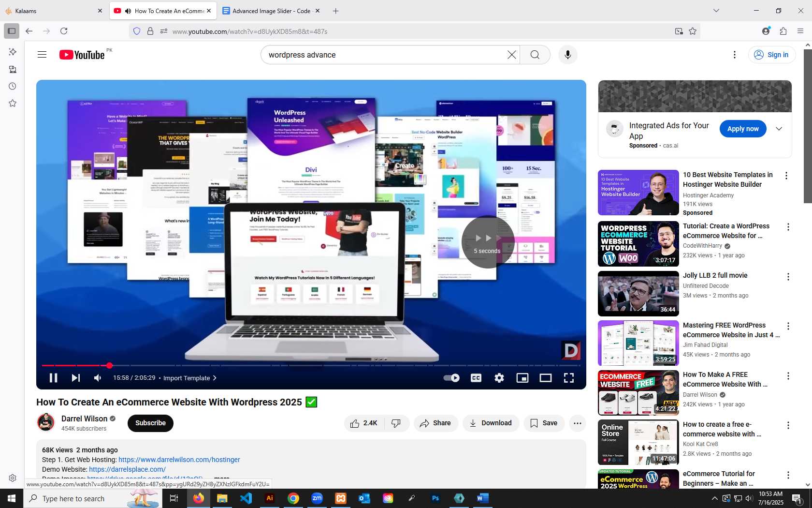Viewport: 812px width, 508px height.
Task: Open sidebar settings gear icon
Action: coord(13,478)
